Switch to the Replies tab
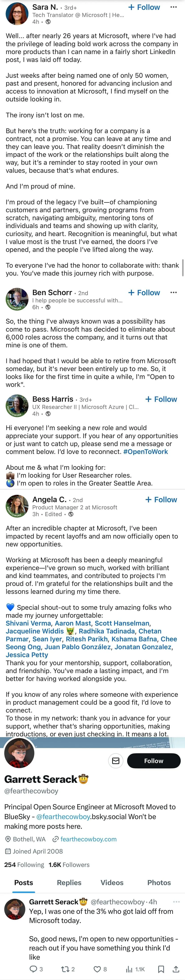Screen dimensions: 185x980 coord(69,883)
